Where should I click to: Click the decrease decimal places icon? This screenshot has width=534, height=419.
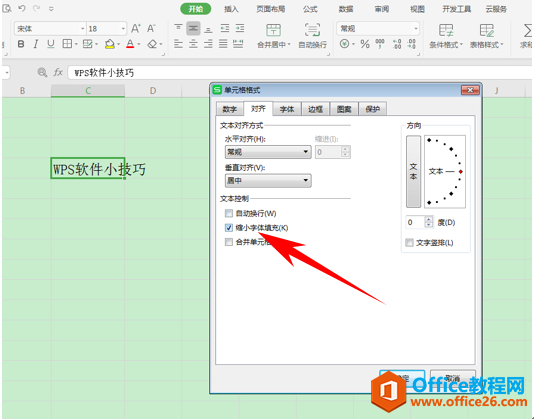(411, 44)
